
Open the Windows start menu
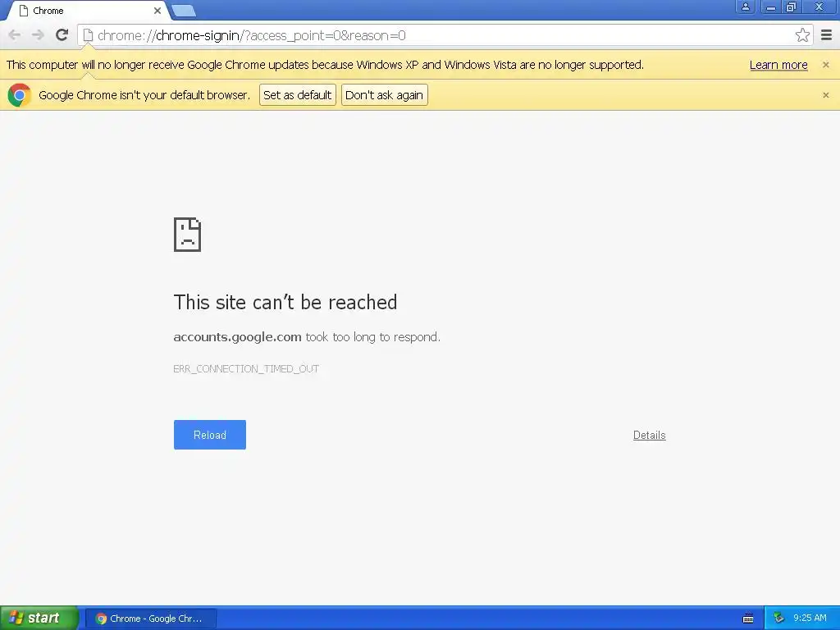click(39, 619)
